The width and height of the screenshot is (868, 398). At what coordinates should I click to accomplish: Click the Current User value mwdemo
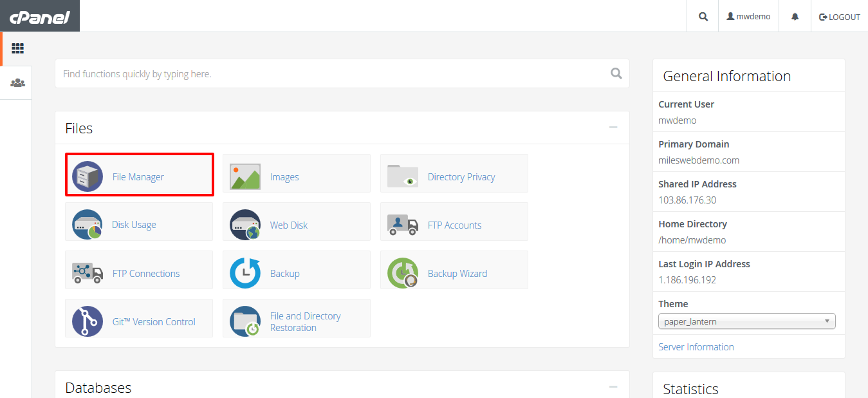point(678,120)
